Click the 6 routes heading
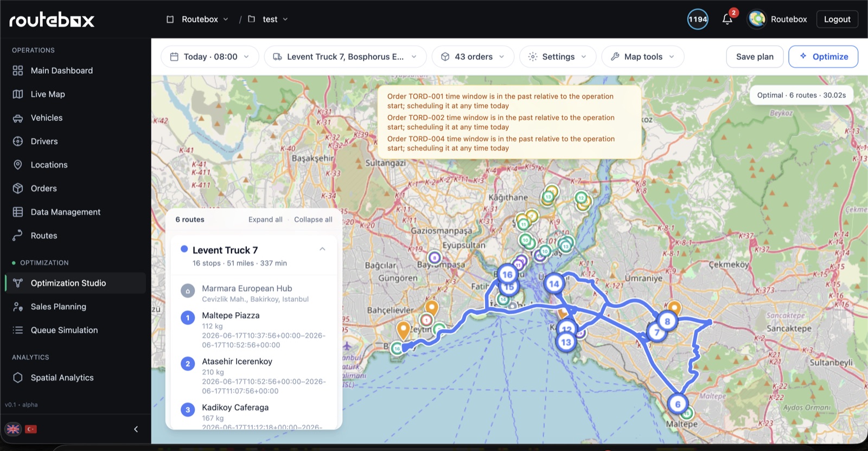Viewport: 868px width, 451px height. pyautogui.click(x=190, y=220)
